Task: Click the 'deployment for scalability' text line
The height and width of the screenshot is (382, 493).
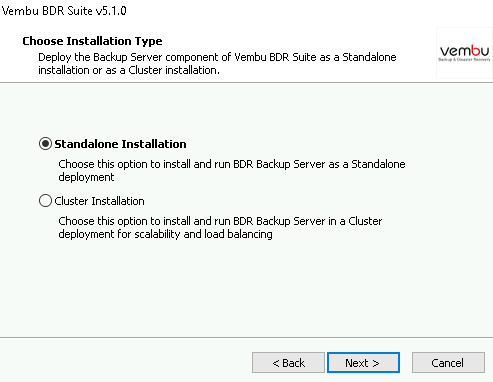Action: (165, 234)
